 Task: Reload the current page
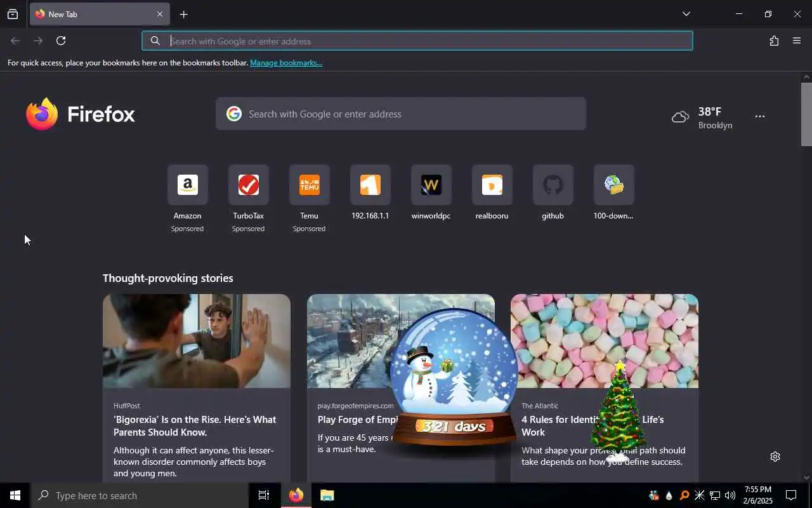pyautogui.click(x=61, y=41)
